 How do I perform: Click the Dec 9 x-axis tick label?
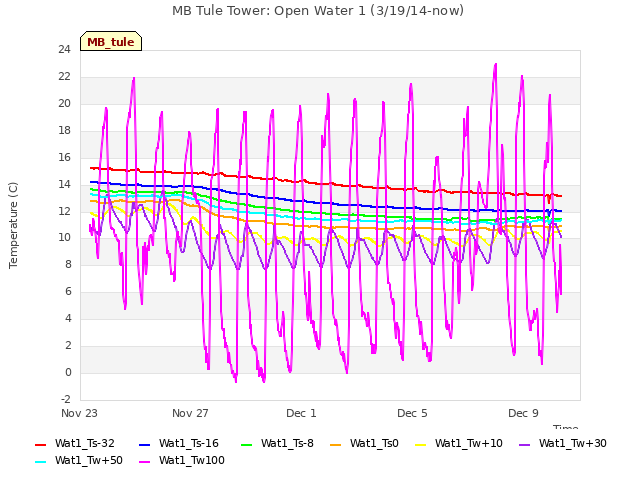point(523,413)
